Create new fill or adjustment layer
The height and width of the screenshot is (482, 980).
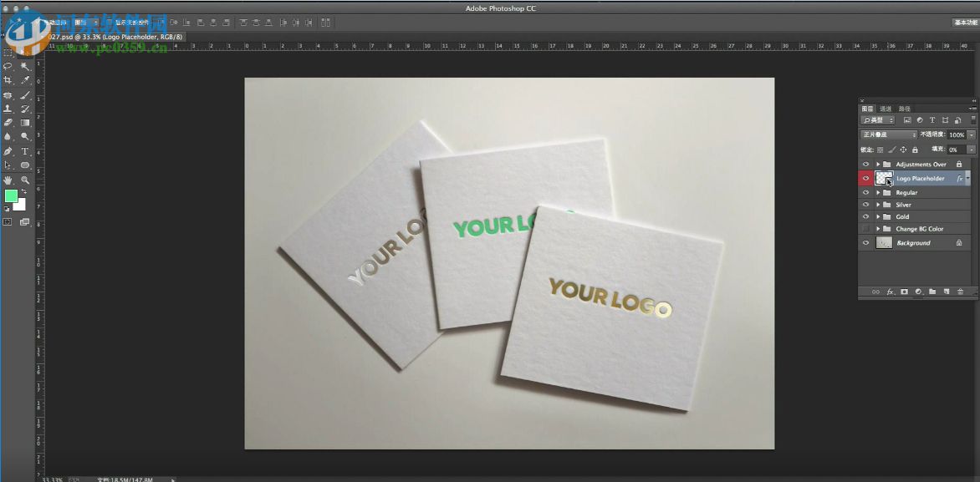918,292
